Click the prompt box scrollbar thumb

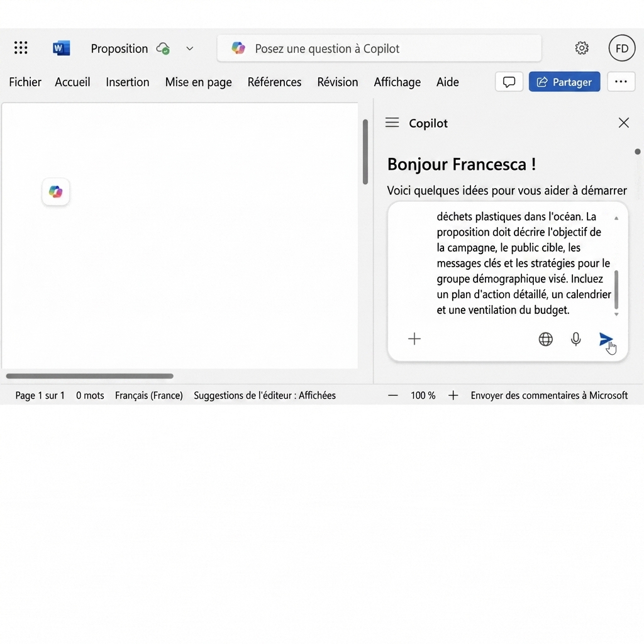(x=616, y=289)
